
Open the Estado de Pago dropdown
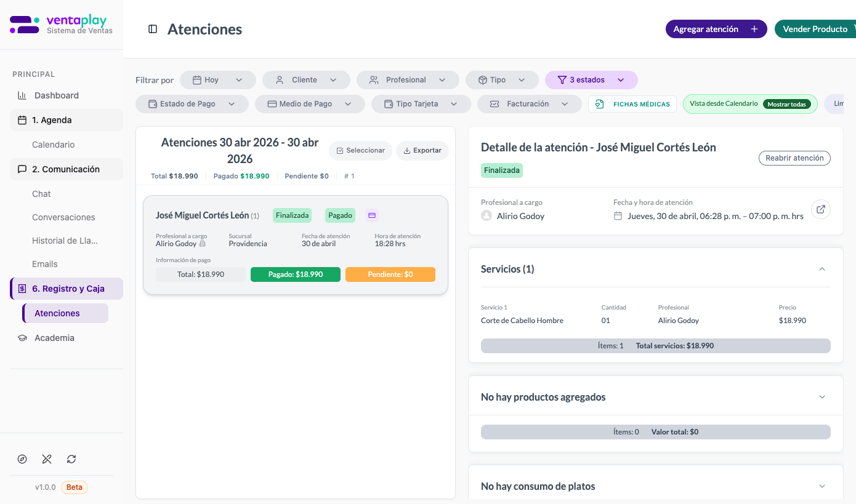coord(192,104)
